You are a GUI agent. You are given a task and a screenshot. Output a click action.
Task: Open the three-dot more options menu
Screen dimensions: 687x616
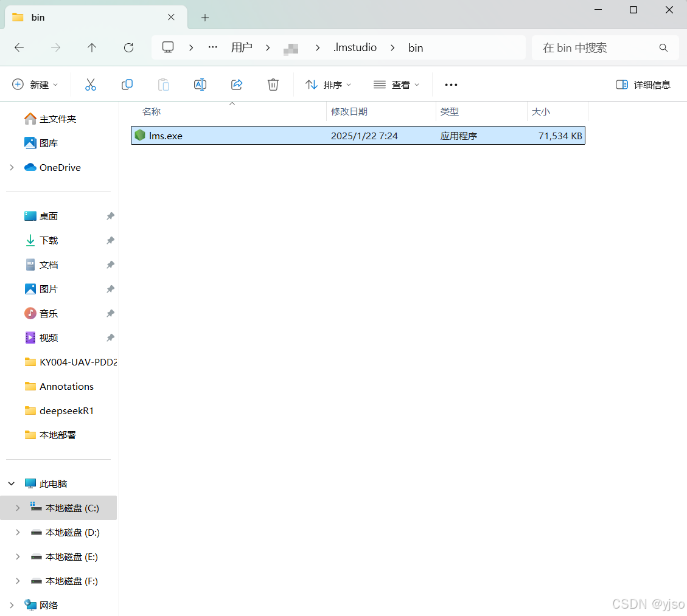[451, 85]
